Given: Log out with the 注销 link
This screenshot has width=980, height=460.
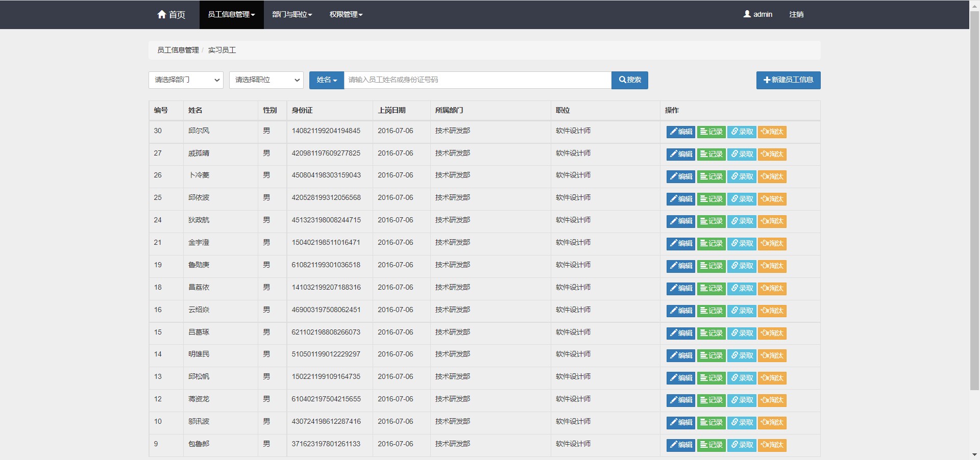Looking at the screenshot, I should pyautogui.click(x=796, y=14).
